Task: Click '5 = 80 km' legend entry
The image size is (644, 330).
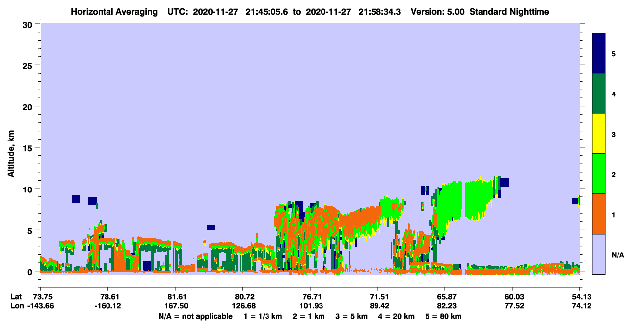Action: [x=443, y=316]
